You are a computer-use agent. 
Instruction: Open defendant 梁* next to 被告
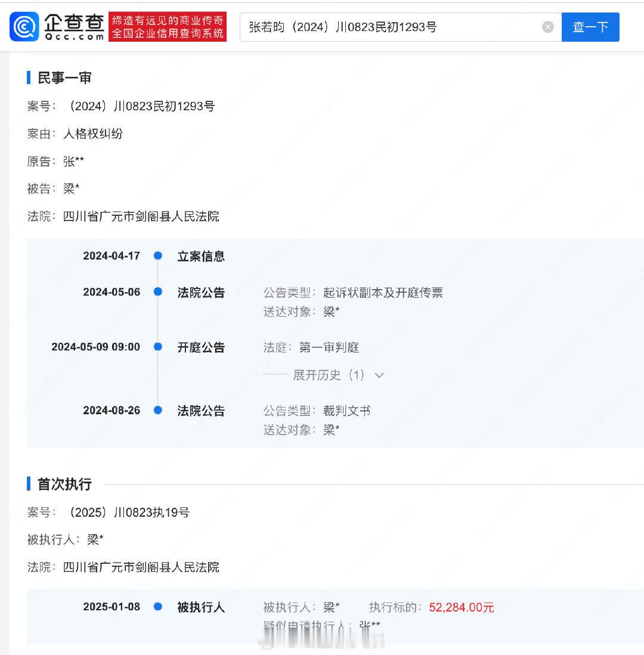pos(71,189)
